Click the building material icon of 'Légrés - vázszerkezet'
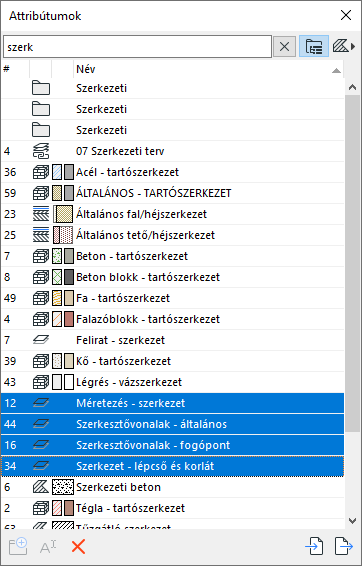This screenshot has width=362, height=566. click(40, 382)
